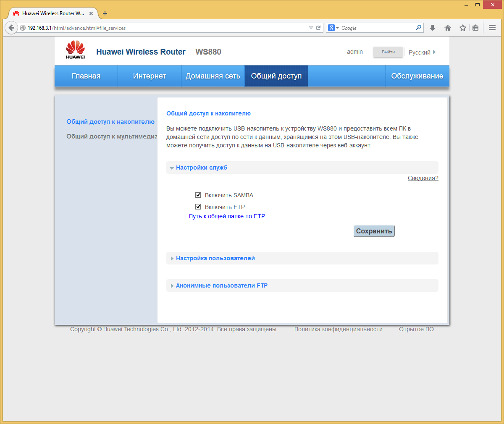Expand the Анонимные пользователи FTP section

click(302, 285)
